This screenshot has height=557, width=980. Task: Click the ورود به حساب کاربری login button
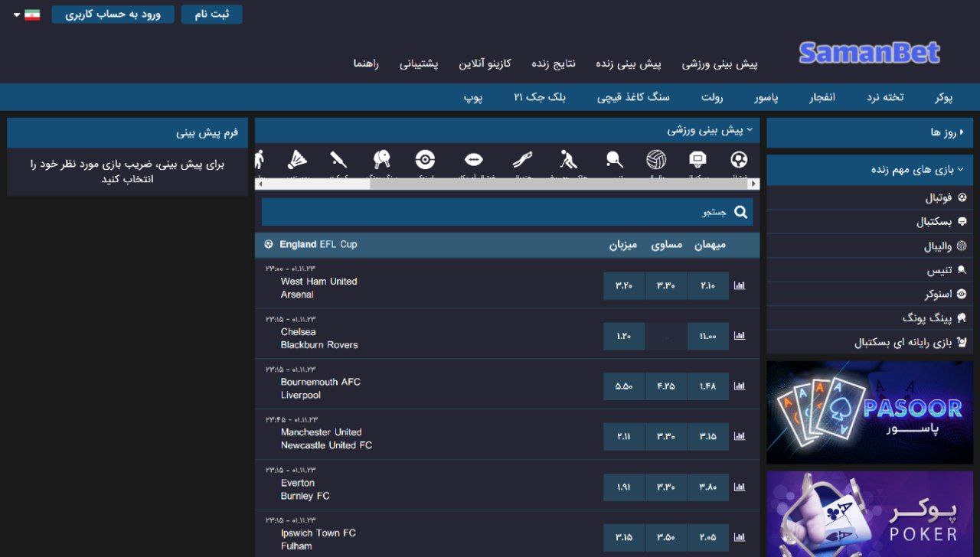(113, 13)
